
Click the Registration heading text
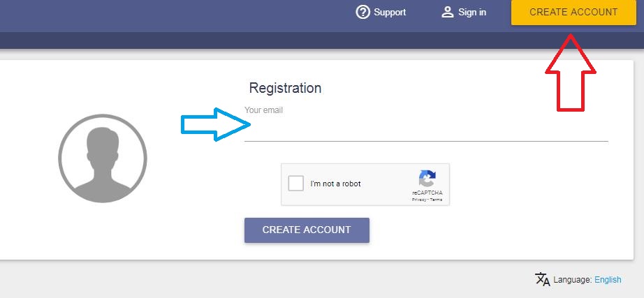coord(285,89)
